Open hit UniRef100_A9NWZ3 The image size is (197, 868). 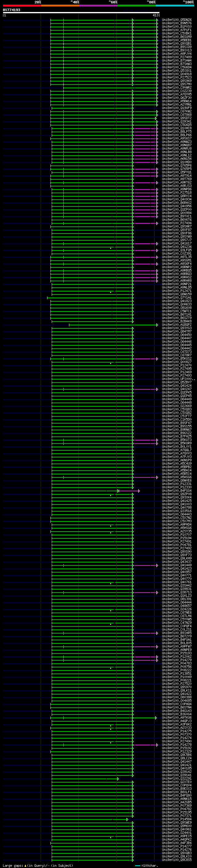coord(176,142)
